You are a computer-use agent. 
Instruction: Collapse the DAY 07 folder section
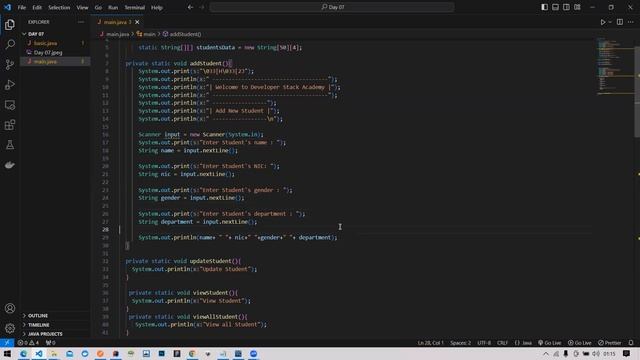(x=36, y=34)
